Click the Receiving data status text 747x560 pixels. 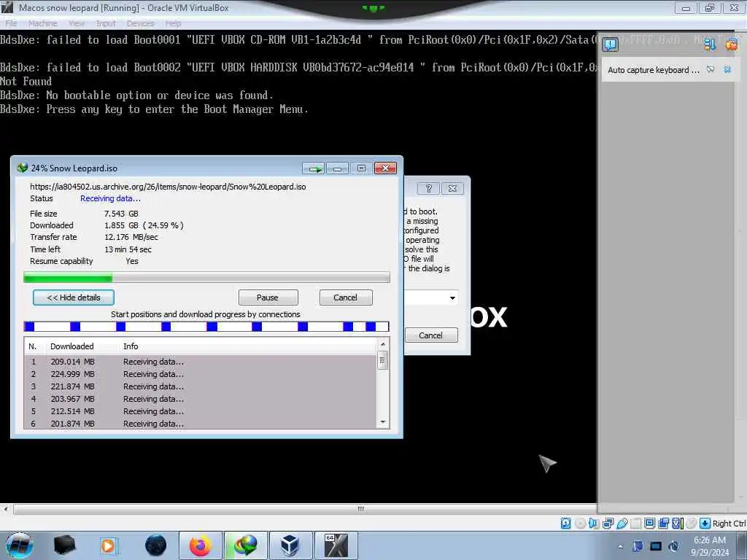(x=110, y=198)
